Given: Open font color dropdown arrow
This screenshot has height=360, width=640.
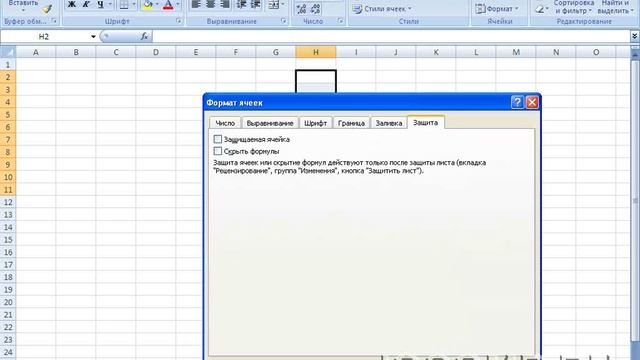Looking at the screenshot, I should [x=178, y=4].
